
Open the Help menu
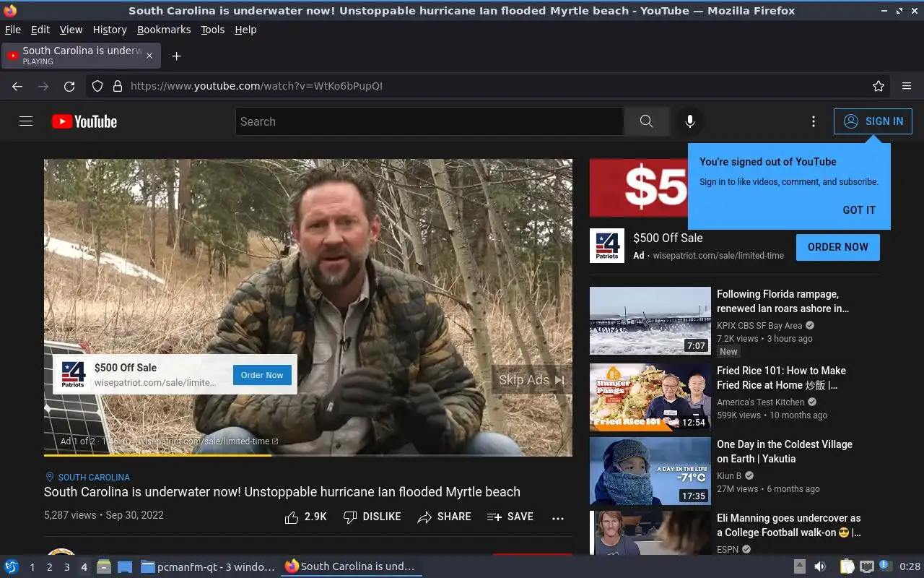245,30
